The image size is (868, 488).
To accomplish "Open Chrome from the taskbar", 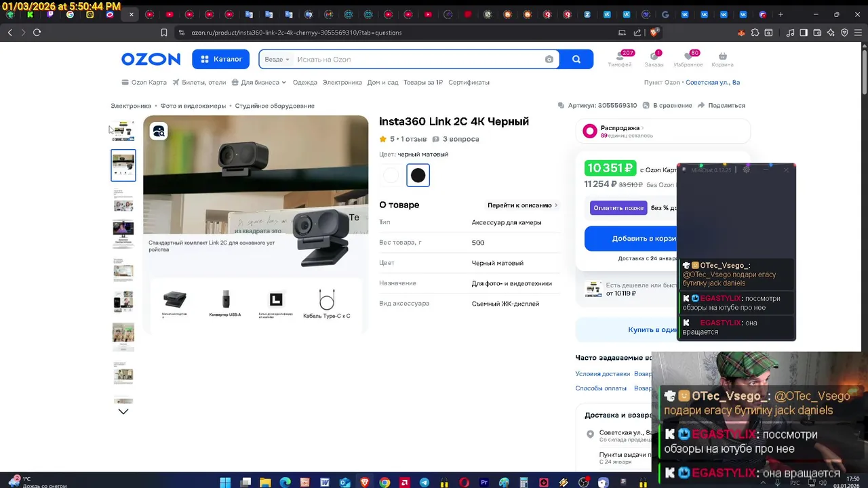I will 384,482.
